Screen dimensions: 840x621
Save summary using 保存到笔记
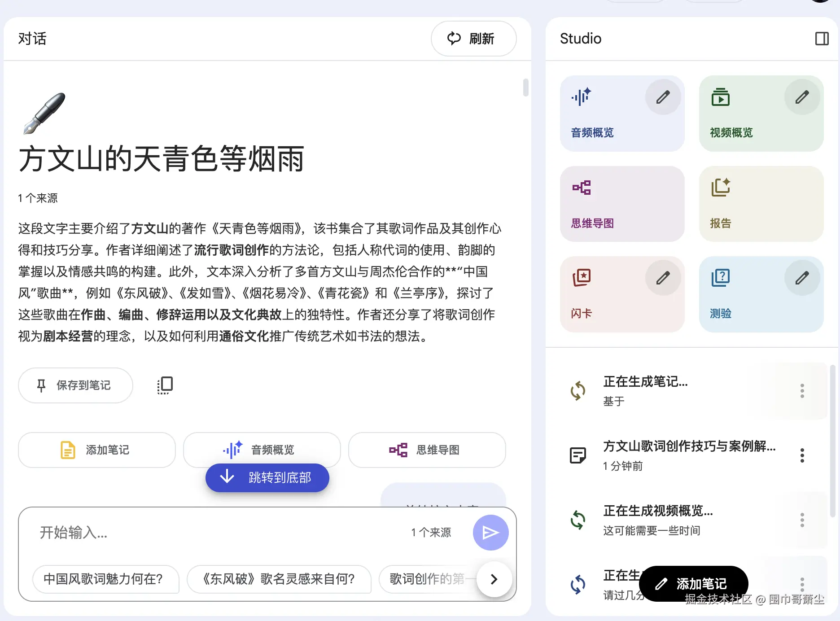click(x=75, y=385)
